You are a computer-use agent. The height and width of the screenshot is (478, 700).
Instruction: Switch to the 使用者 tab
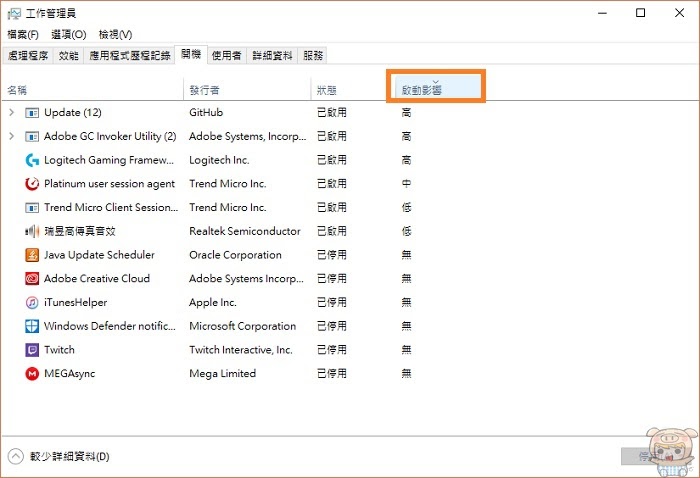tap(226, 55)
